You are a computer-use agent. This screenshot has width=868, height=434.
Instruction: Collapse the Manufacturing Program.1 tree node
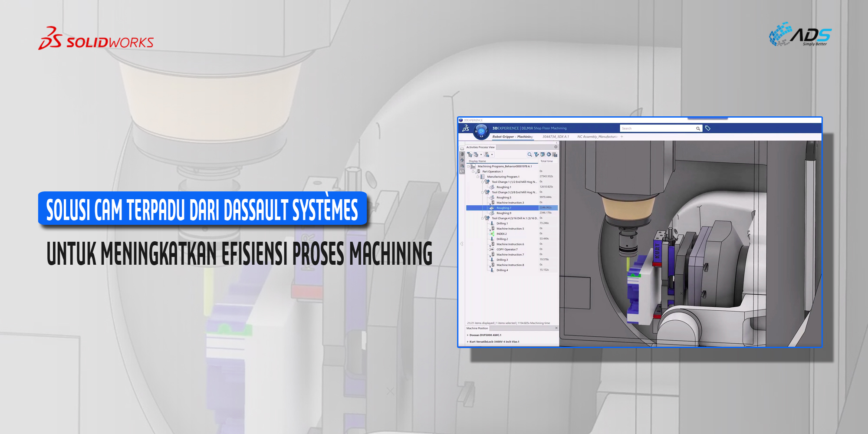(478, 177)
